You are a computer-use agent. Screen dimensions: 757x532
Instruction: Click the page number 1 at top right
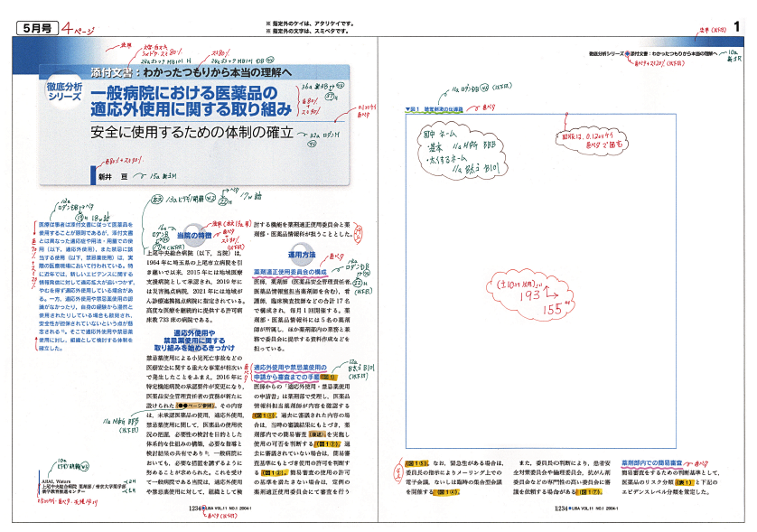[736, 28]
